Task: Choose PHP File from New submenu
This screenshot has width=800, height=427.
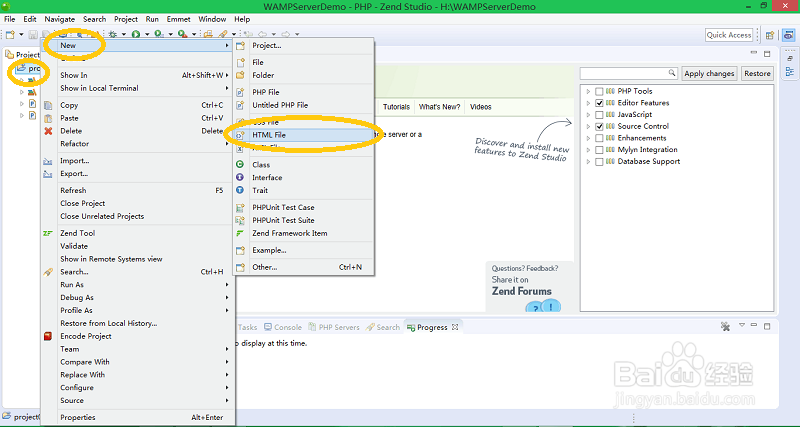Action: coord(304,92)
